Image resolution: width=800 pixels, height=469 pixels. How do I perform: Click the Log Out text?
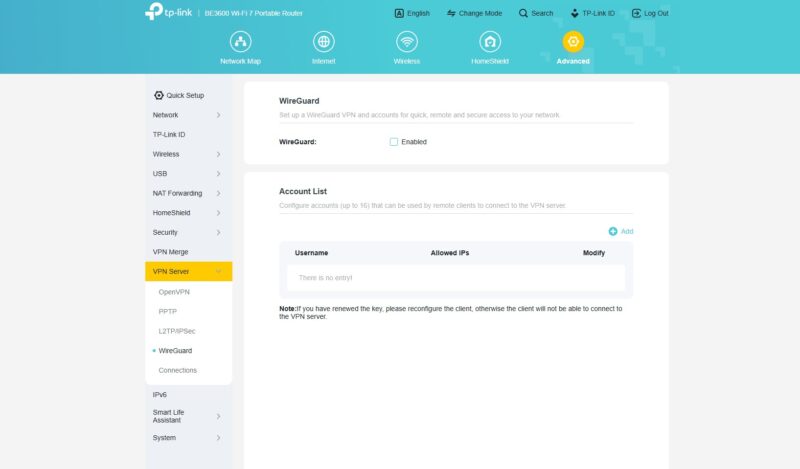coord(656,13)
